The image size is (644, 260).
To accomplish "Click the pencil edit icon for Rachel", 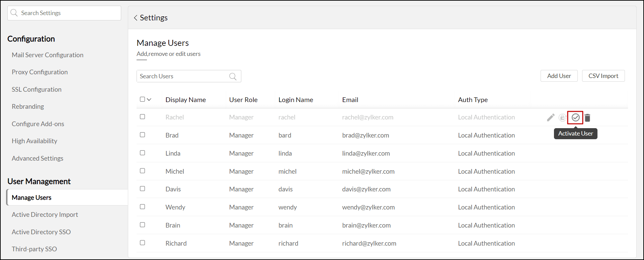I will pyautogui.click(x=551, y=117).
